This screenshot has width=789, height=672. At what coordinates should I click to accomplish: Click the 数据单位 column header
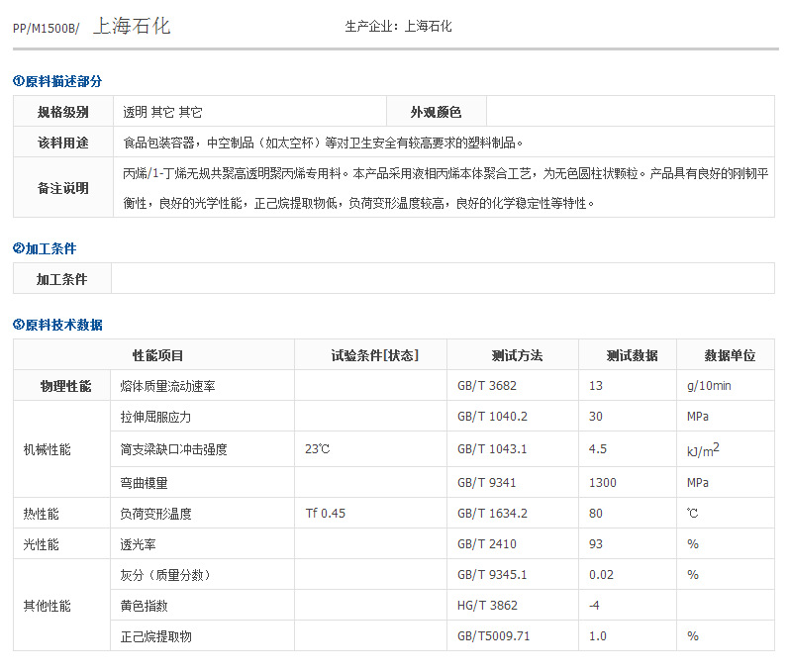726,355
